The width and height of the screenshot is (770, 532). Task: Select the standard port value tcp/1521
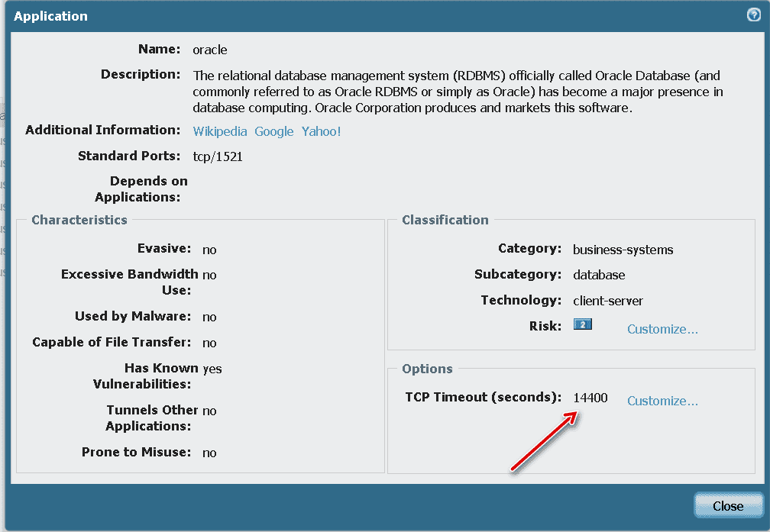tap(218, 156)
